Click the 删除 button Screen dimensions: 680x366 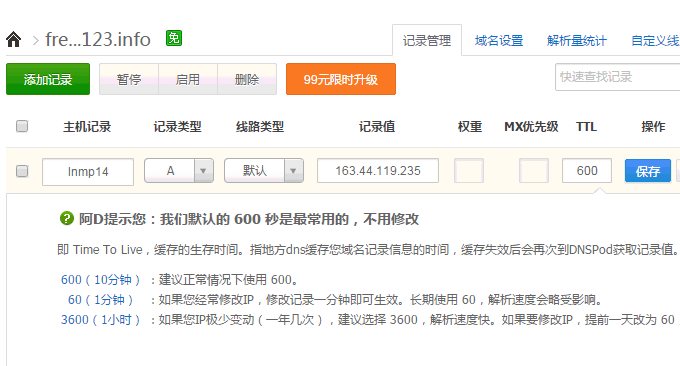tap(247, 79)
